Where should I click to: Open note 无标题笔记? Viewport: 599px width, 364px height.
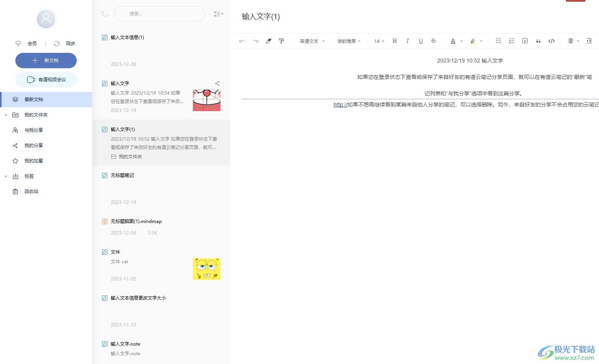pos(161,189)
